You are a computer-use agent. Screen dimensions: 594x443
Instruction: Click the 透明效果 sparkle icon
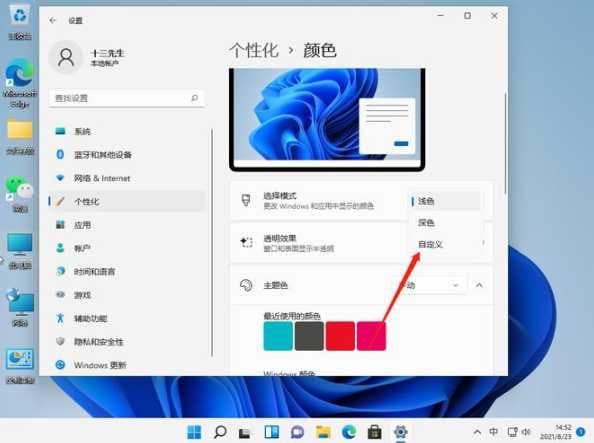(246, 242)
